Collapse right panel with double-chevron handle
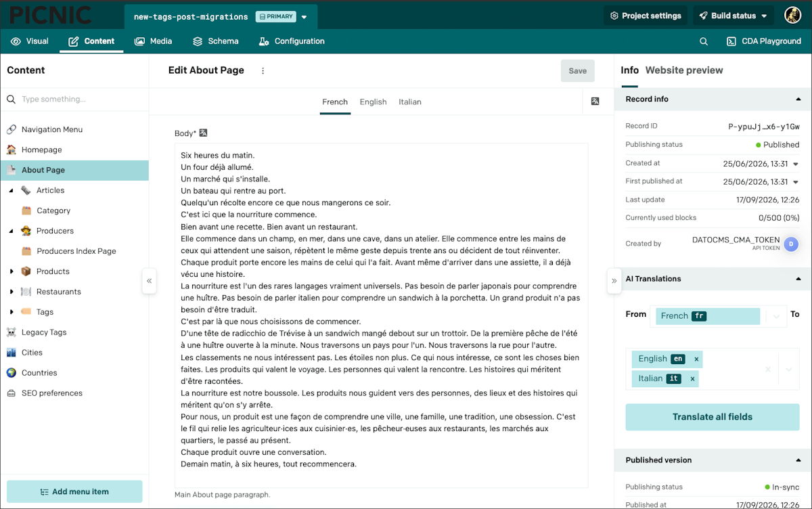 pyautogui.click(x=614, y=280)
